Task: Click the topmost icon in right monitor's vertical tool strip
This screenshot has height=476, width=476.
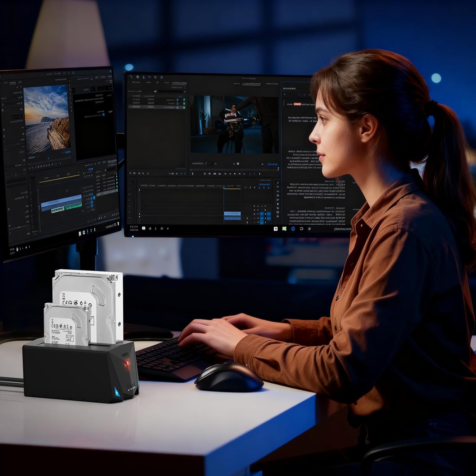Action: coord(278,183)
